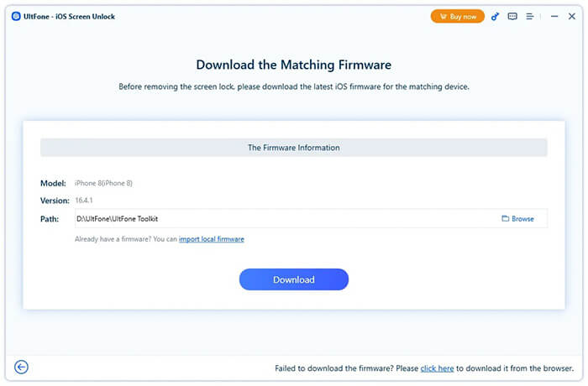This screenshot has width=588, height=386.
Task: Select the model text iPhone 8(iPhone 8)
Action: pos(103,183)
